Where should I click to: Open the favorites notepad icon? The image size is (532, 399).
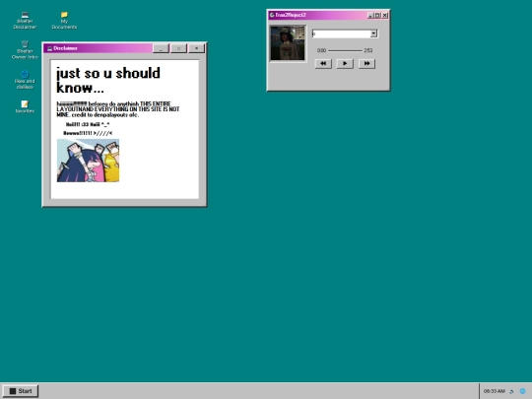(25, 106)
